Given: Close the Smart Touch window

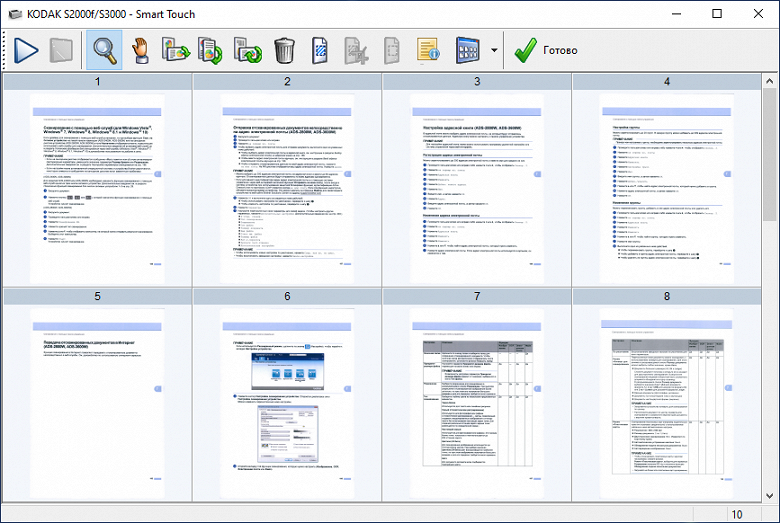Looking at the screenshot, I should [758, 14].
